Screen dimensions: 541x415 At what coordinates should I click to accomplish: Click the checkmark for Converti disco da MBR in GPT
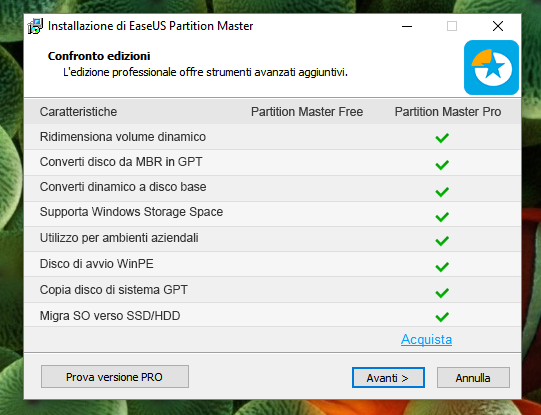coord(442,165)
